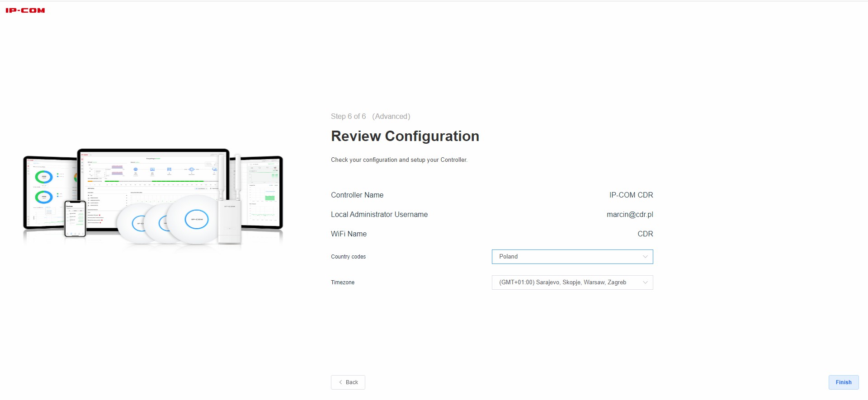Click the Timezone dropdown chevron

(645, 282)
